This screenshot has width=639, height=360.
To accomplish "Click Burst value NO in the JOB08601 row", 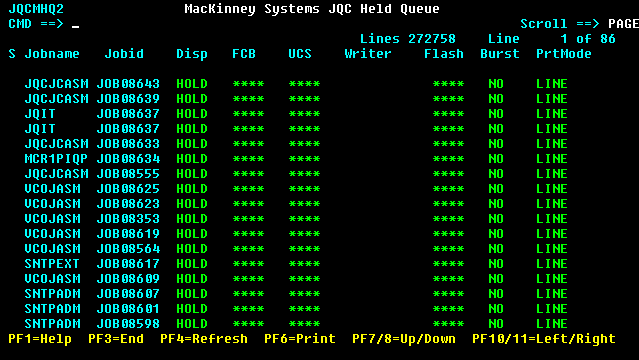I will click(x=496, y=309).
